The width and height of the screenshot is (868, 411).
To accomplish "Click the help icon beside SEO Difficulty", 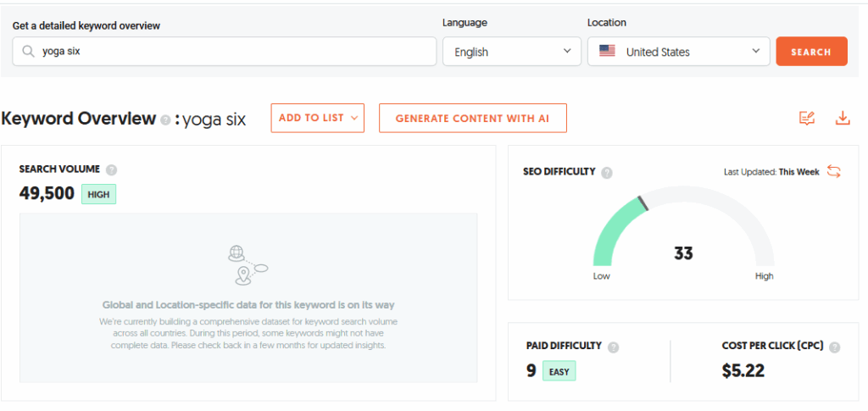I will pyautogui.click(x=607, y=173).
